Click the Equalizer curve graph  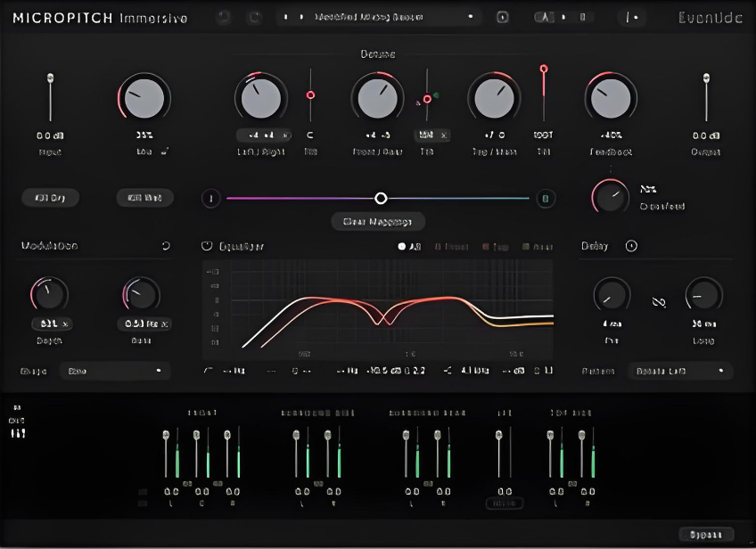(x=377, y=309)
